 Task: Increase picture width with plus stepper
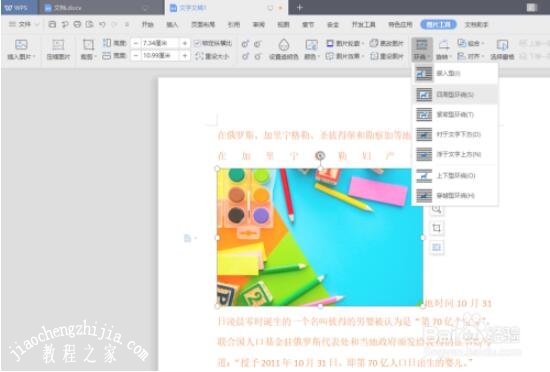coord(185,56)
